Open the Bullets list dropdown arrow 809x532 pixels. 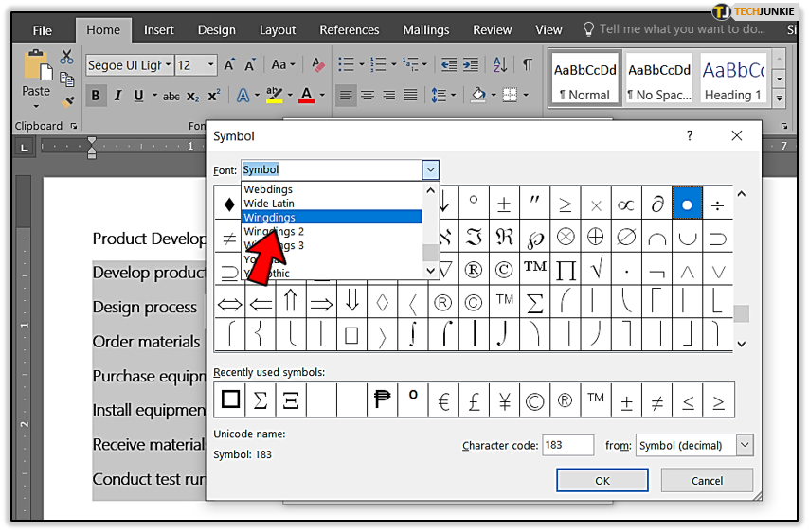tap(361, 65)
